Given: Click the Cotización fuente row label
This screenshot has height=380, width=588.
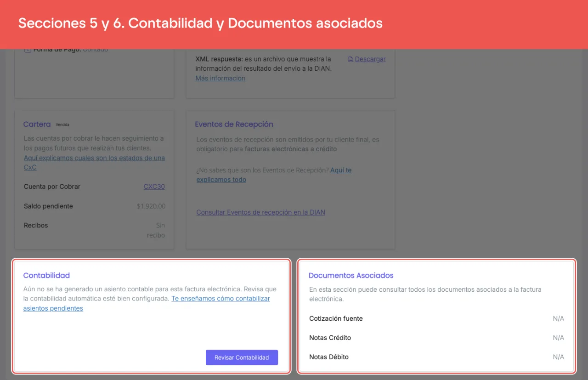Looking at the screenshot, I should pyautogui.click(x=336, y=318).
